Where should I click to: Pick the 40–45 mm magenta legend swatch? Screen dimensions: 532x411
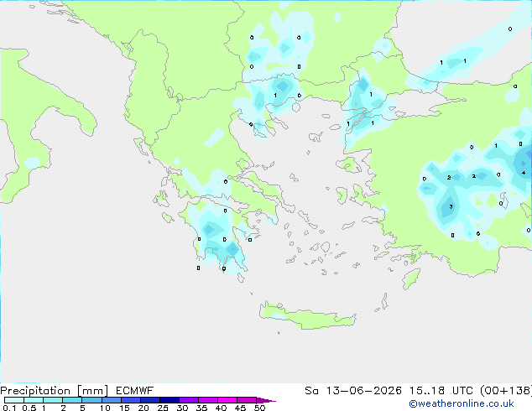click(x=227, y=400)
